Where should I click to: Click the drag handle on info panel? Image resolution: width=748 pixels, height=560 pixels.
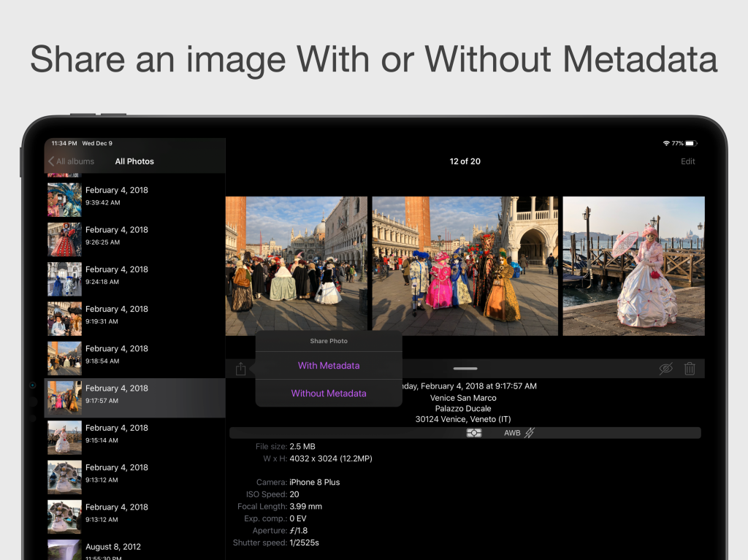pyautogui.click(x=465, y=369)
